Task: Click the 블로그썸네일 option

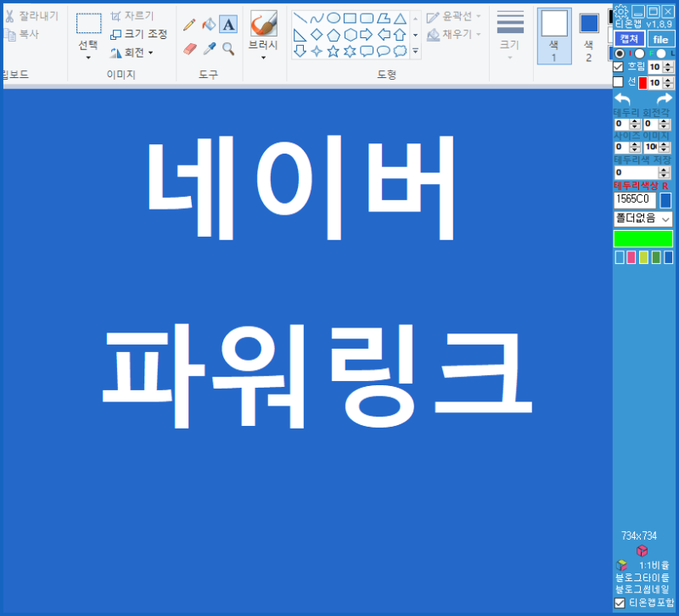Action: pyautogui.click(x=643, y=589)
